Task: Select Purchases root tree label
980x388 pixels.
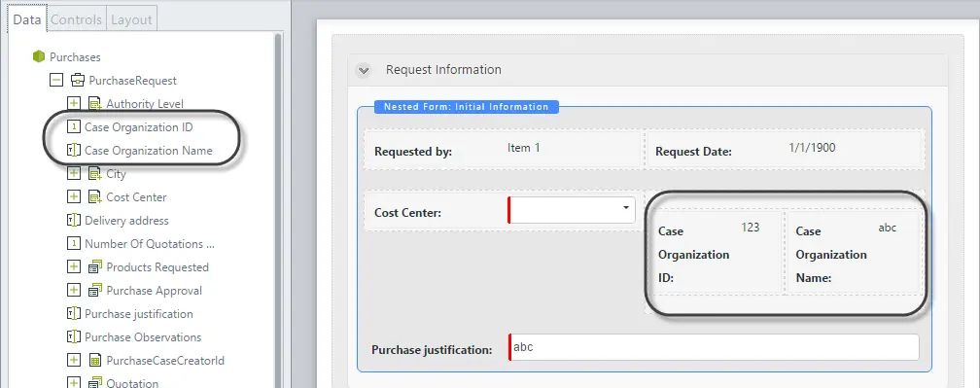Action: click(75, 56)
